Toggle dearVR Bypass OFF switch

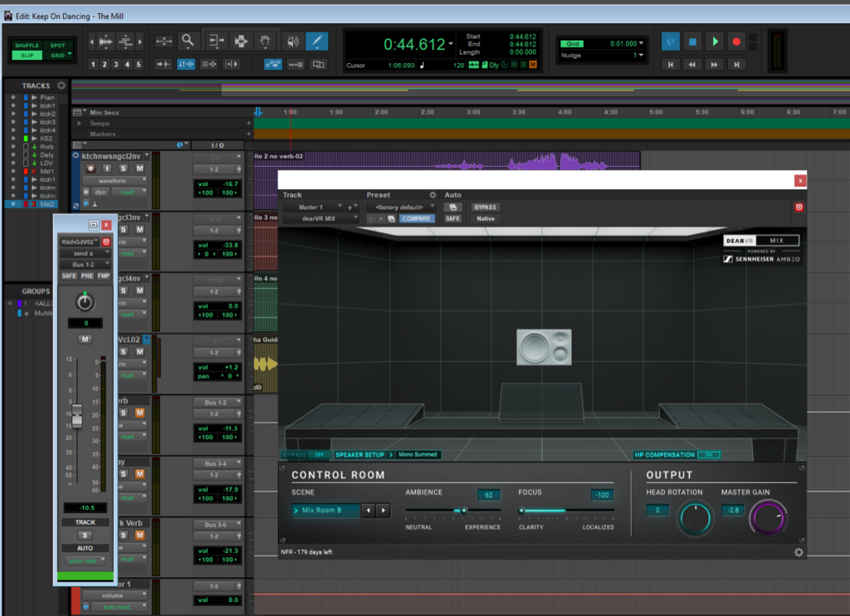tap(319, 455)
